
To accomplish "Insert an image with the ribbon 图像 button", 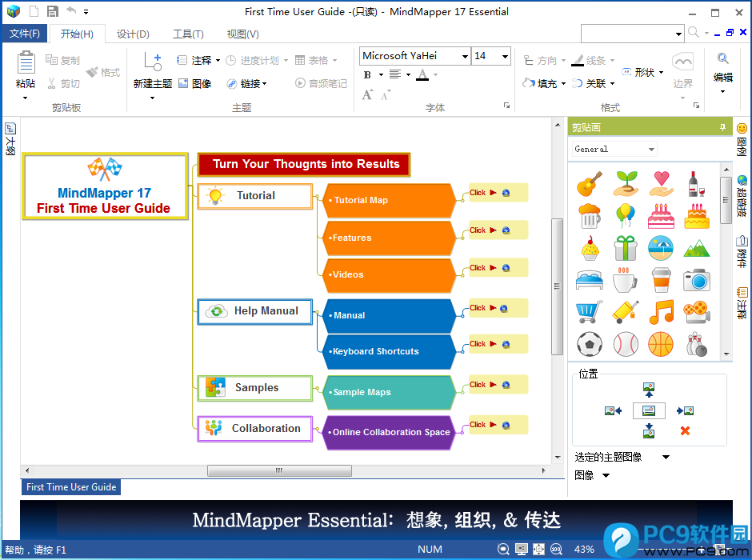I will 195,83.
